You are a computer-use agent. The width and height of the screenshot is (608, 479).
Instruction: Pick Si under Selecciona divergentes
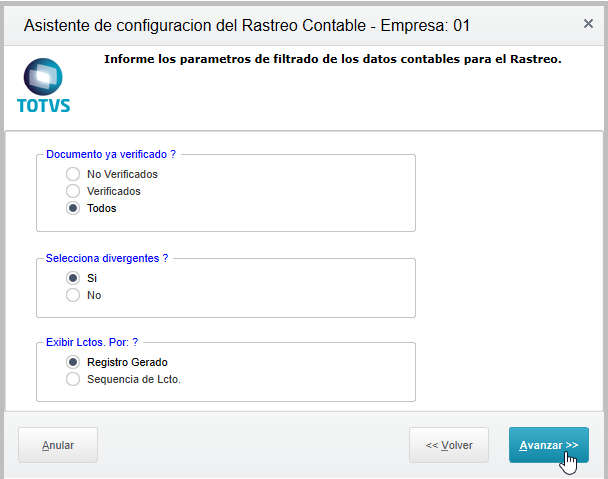73,278
